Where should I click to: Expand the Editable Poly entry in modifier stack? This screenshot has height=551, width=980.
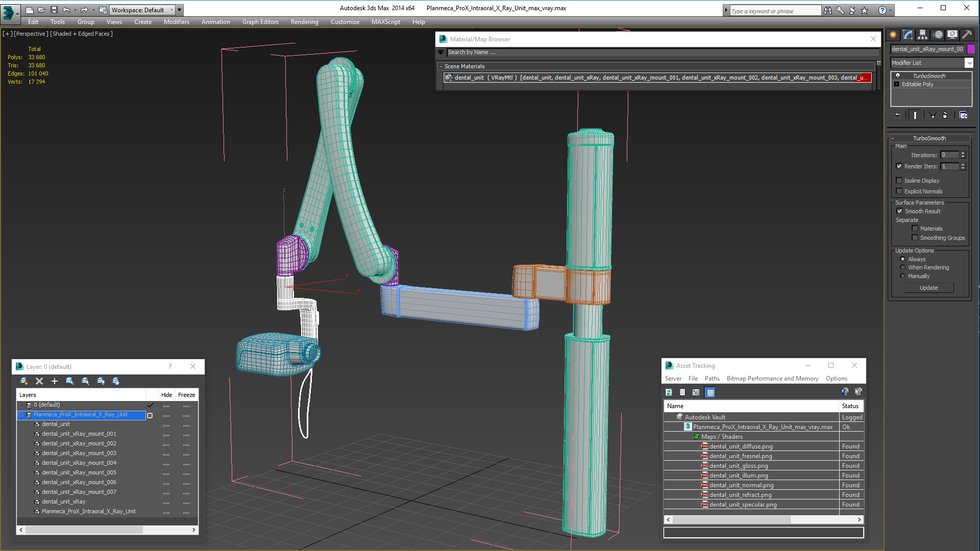click(897, 84)
